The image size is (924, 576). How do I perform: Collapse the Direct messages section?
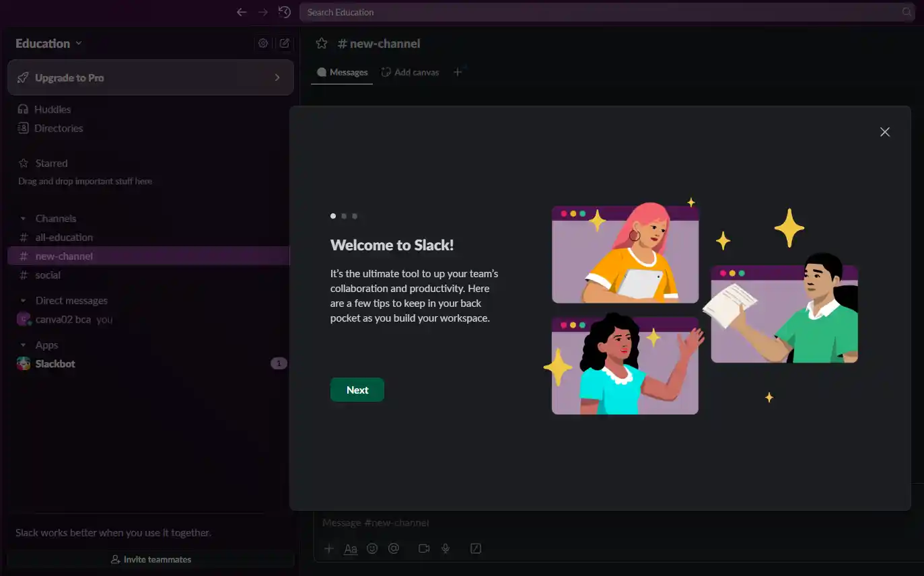click(23, 301)
